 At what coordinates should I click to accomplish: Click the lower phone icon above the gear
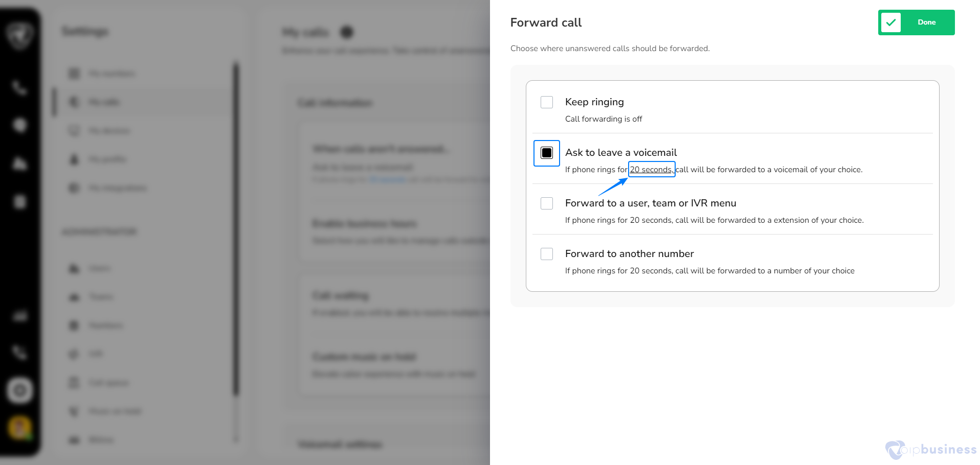[19, 353]
